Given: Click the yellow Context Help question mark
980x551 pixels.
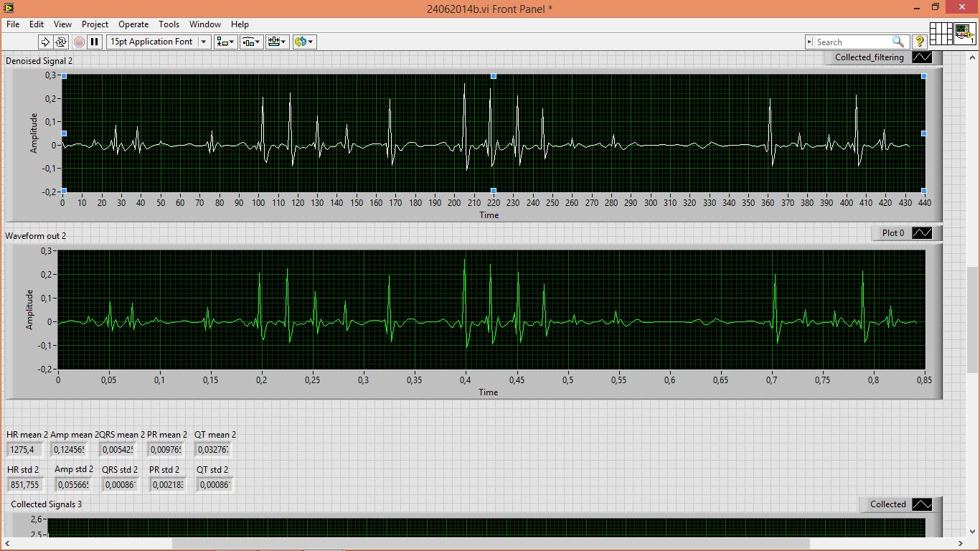Looking at the screenshot, I should (x=920, y=42).
